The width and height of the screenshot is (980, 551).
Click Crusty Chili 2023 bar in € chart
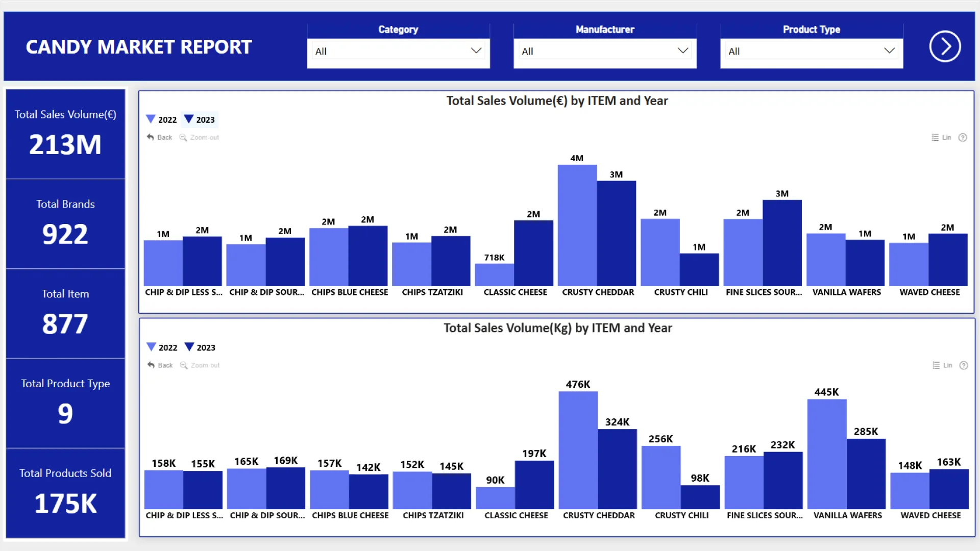click(699, 269)
